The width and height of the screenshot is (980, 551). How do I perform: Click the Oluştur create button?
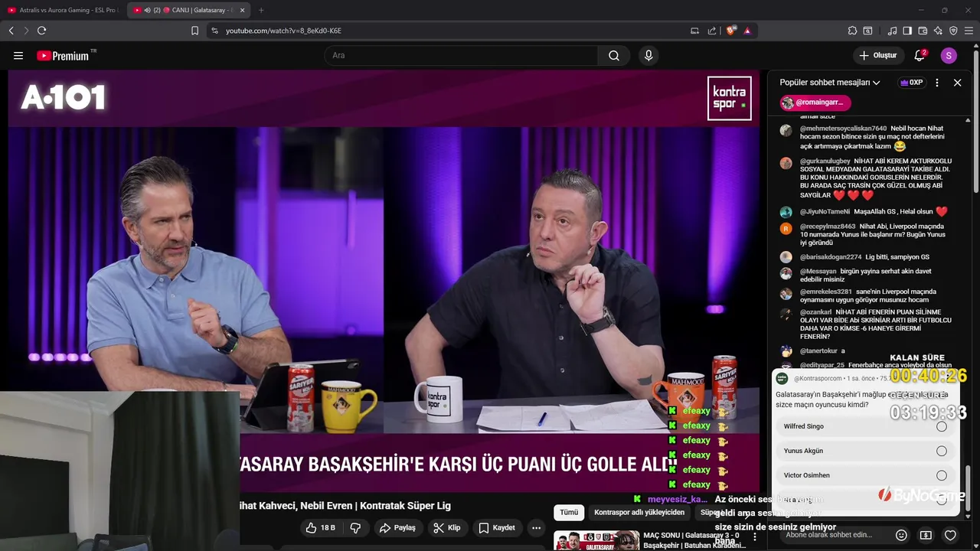coord(877,56)
